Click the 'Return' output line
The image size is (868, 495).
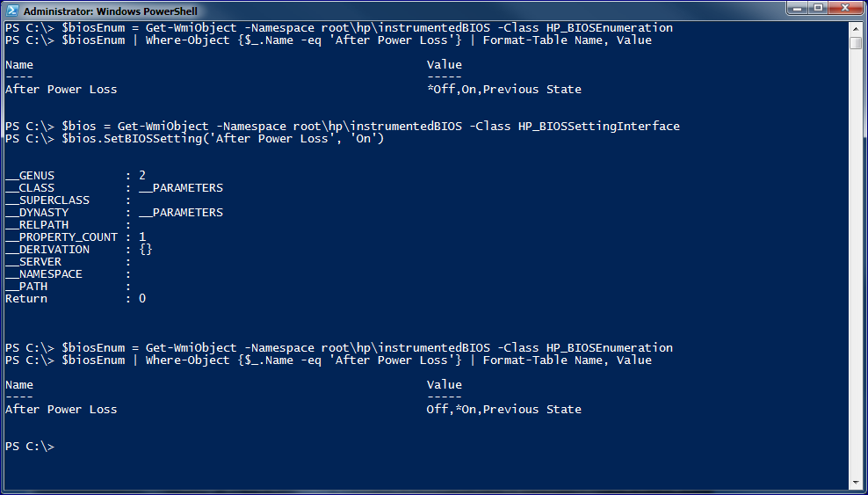tap(76, 298)
